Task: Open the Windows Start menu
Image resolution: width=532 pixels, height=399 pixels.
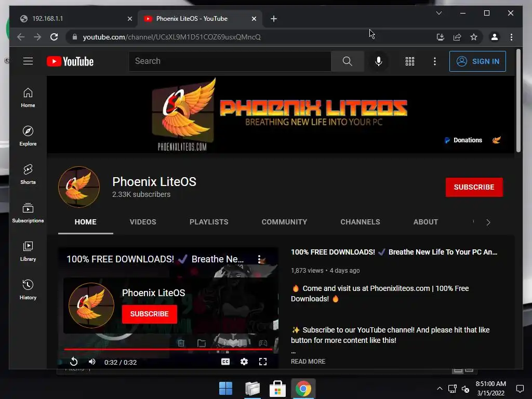Action: pos(225,389)
